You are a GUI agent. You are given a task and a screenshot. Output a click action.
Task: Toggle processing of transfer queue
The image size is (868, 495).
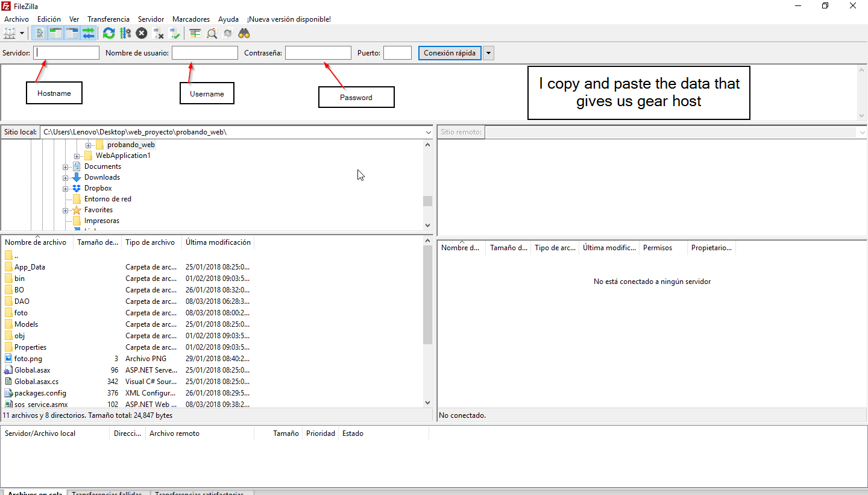[125, 33]
